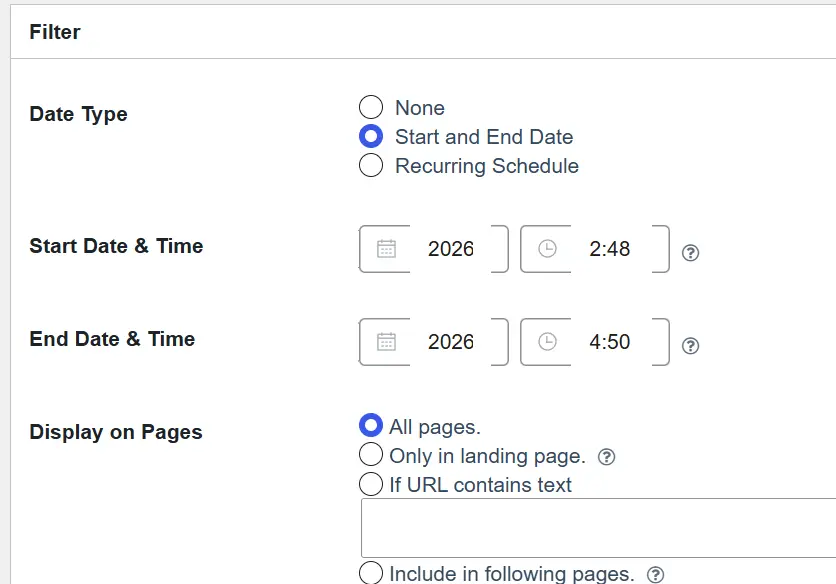This screenshot has height=584, width=836.
Task: Click the End Time clock icon
Action: [547, 341]
